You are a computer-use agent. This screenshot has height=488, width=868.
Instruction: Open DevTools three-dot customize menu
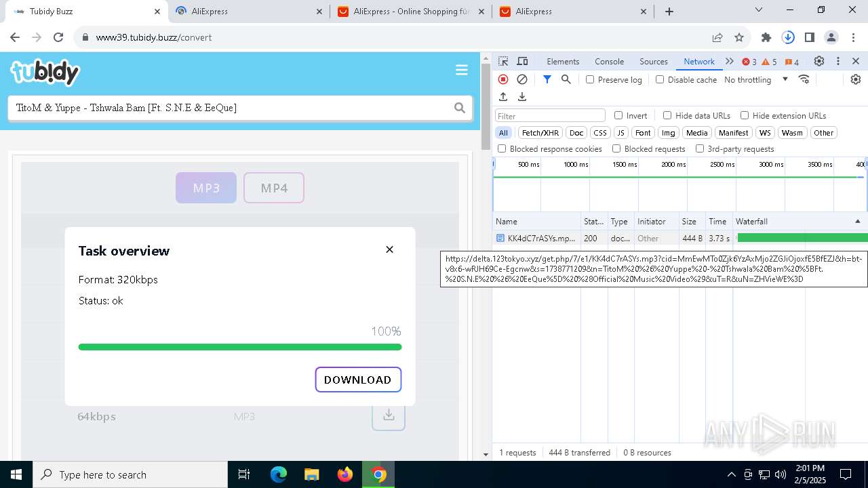click(x=838, y=61)
